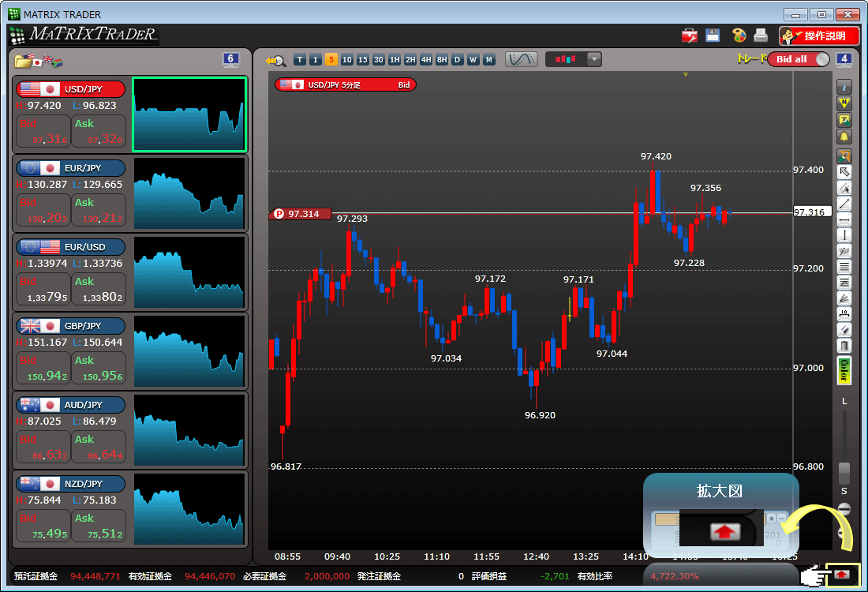Open the AUD/JPY mini chart thumbnail
This screenshot has width=868, height=592.
[x=189, y=429]
